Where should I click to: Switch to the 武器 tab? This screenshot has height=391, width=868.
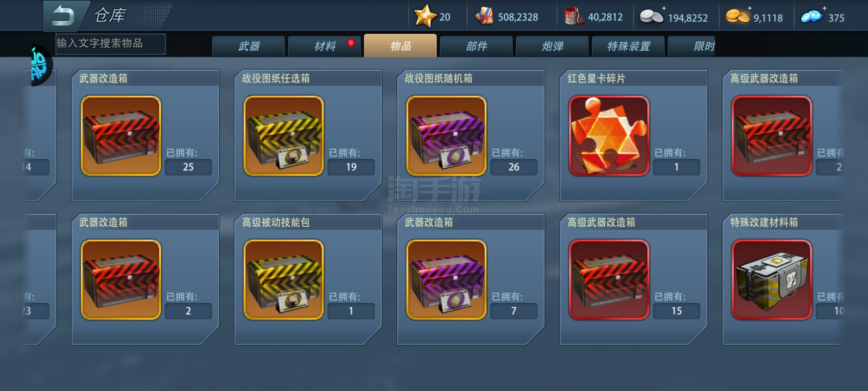[248, 46]
